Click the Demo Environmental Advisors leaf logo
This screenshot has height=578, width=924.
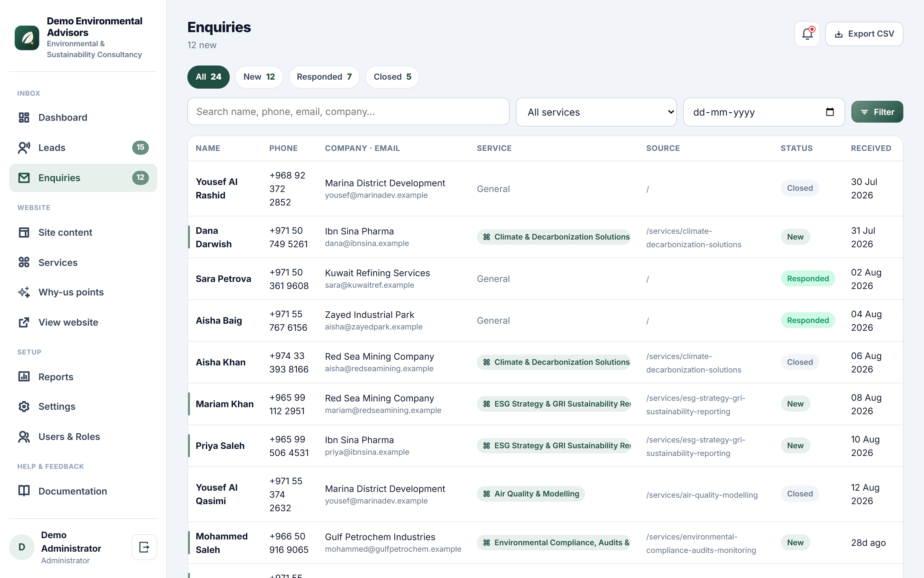(27, 38)
